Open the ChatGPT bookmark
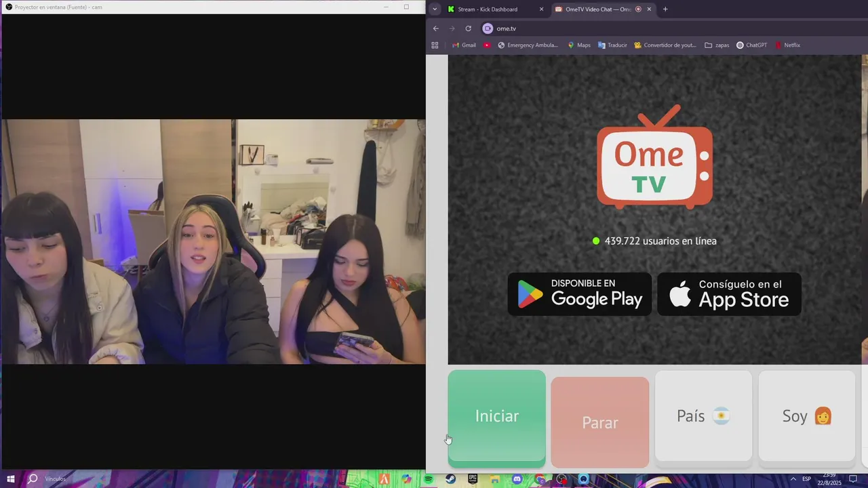 [x=752, y=45]
